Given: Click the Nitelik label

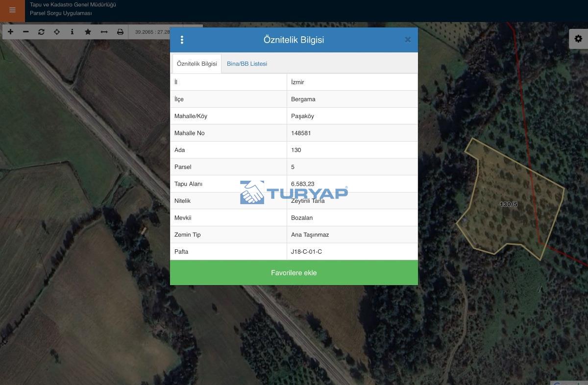Looking at the screenshot, I should pyautogui.click(x=182, y=201).
